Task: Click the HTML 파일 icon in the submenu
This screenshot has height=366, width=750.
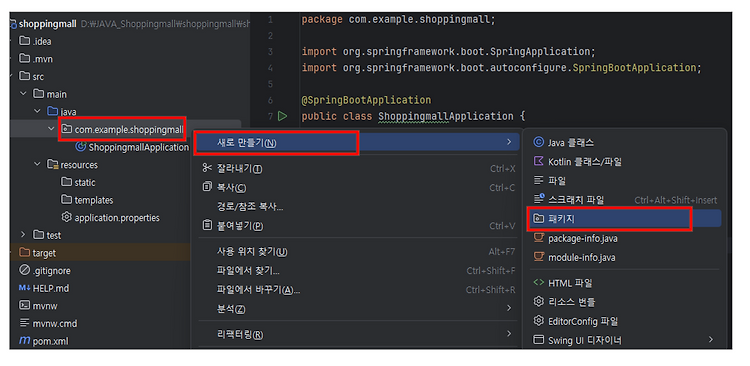Action: pos(539,283)
